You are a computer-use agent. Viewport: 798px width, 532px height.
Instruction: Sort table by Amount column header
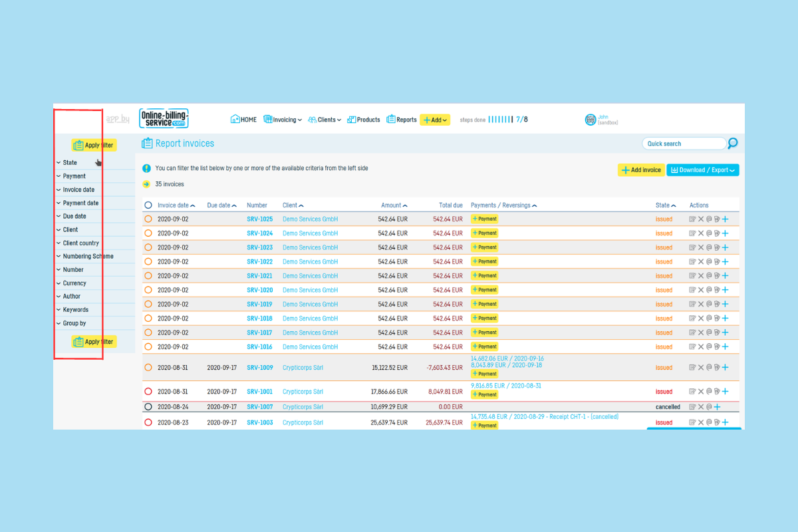pos(394,205)
